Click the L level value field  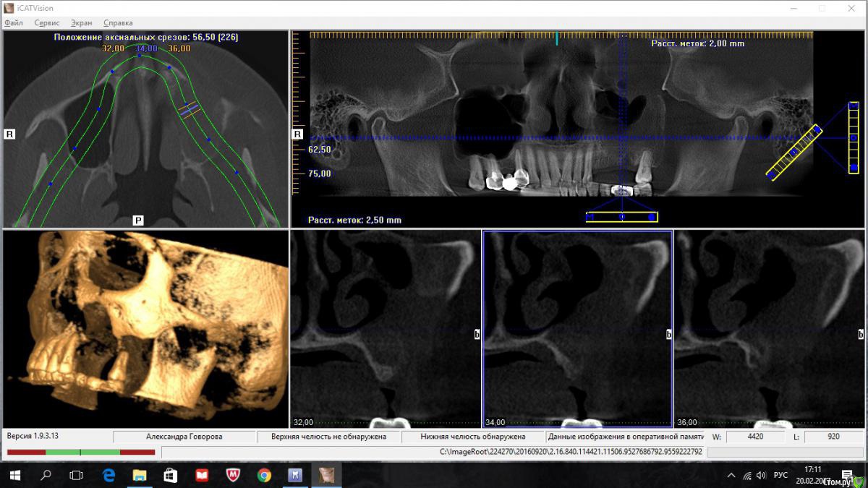833,437
